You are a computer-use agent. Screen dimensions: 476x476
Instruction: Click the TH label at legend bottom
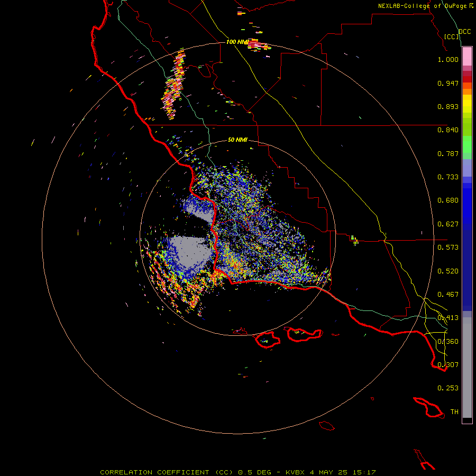coord(454,412)
